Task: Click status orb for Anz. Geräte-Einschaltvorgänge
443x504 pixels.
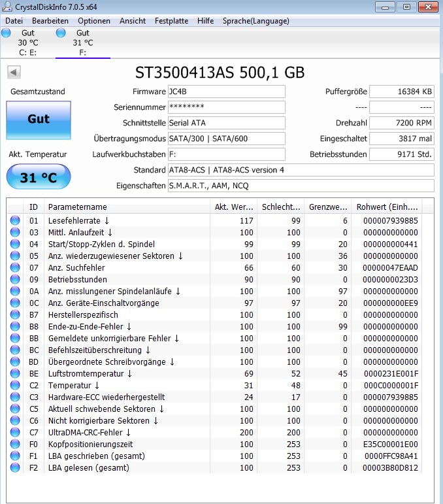Action: (15, 303)
